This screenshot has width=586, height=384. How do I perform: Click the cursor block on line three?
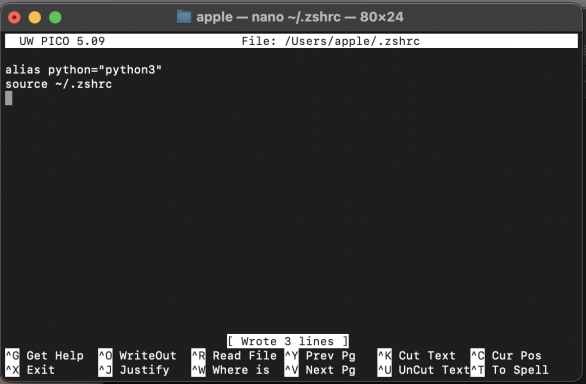9,98
